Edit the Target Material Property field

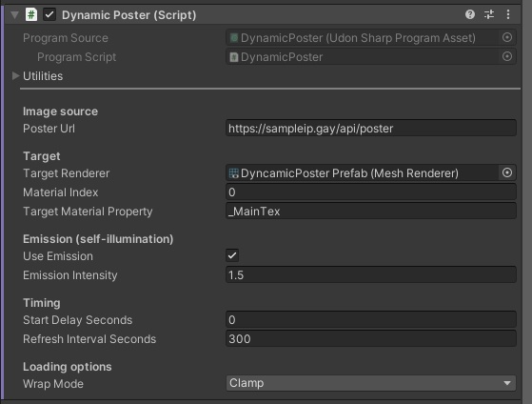(x=371, y=211)
